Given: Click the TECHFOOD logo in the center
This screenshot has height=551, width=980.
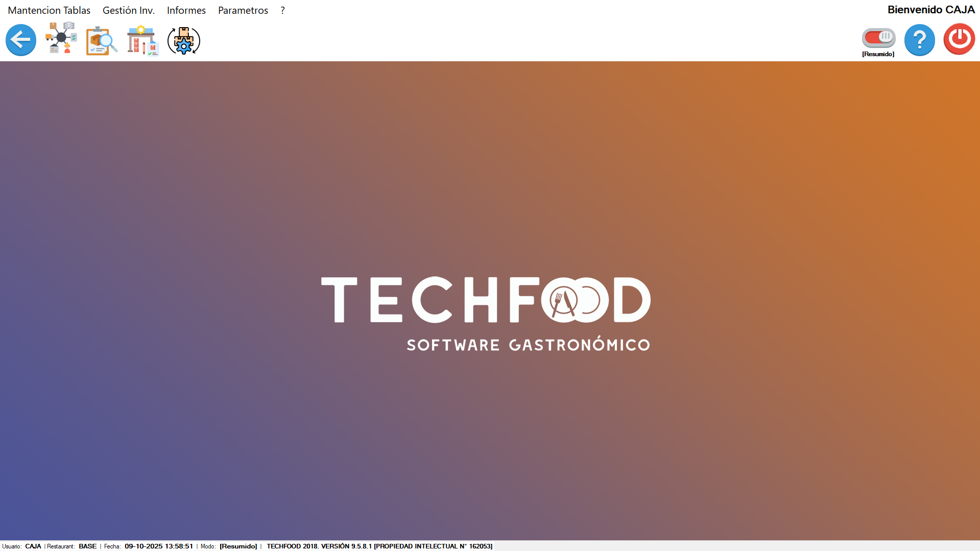Looking at the screenshot, I should click(486, 313).
